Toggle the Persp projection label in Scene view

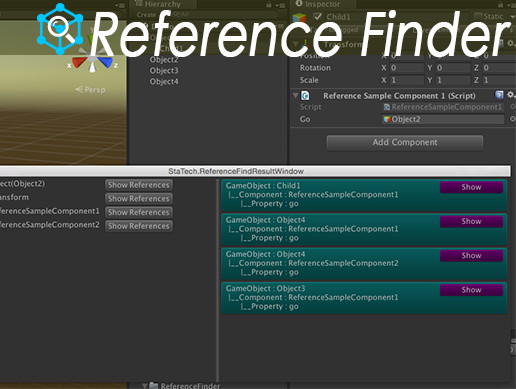(90, 90)
